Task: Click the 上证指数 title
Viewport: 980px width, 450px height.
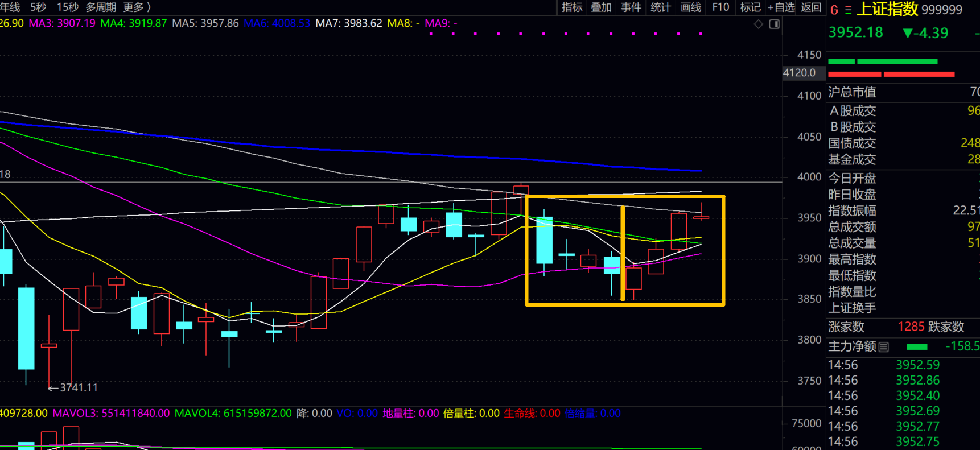Action: [x=887, y=9]
